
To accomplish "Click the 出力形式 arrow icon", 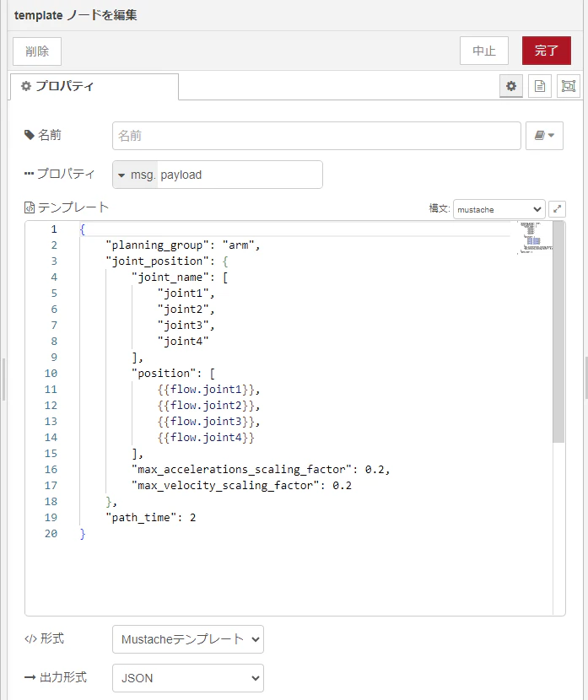I will click(x=30, y=678).
